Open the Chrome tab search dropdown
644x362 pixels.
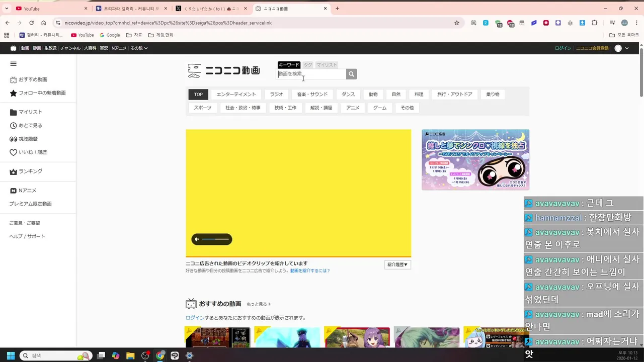click(x=7, y=9)
